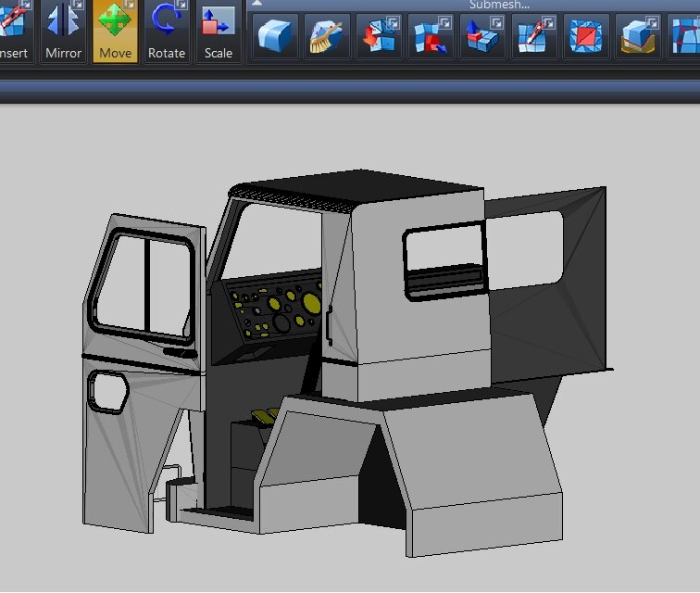This screenshot has height=593, width=700.
Task: Open the Submesh... panel label
Action: 499,5
